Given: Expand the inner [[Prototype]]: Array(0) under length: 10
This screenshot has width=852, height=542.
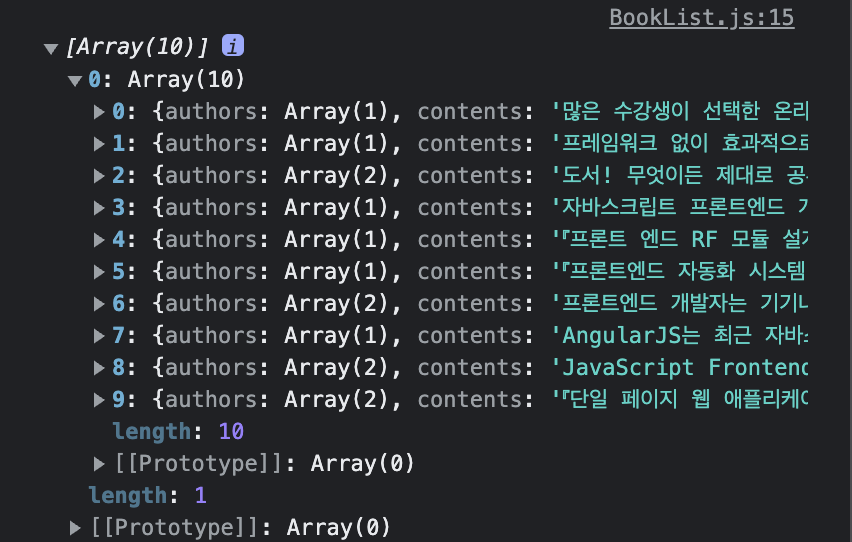Looking at the screenshot, I should click(99, 464).
